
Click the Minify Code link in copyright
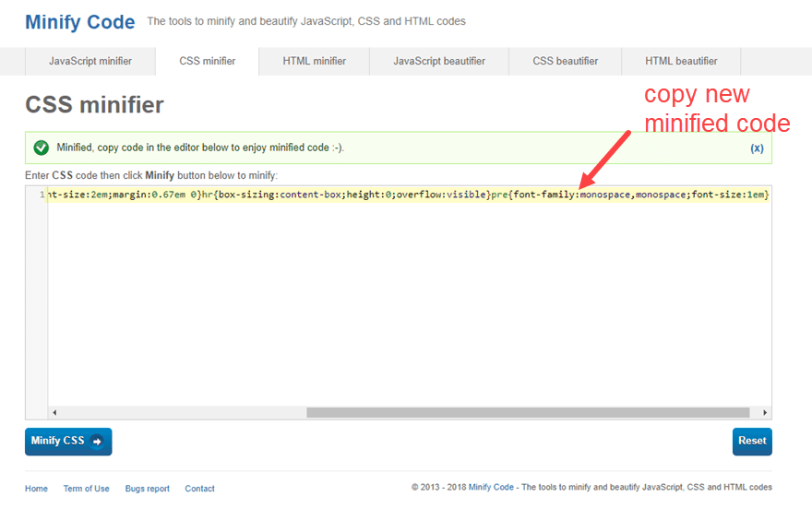click(x=491, y=487)
